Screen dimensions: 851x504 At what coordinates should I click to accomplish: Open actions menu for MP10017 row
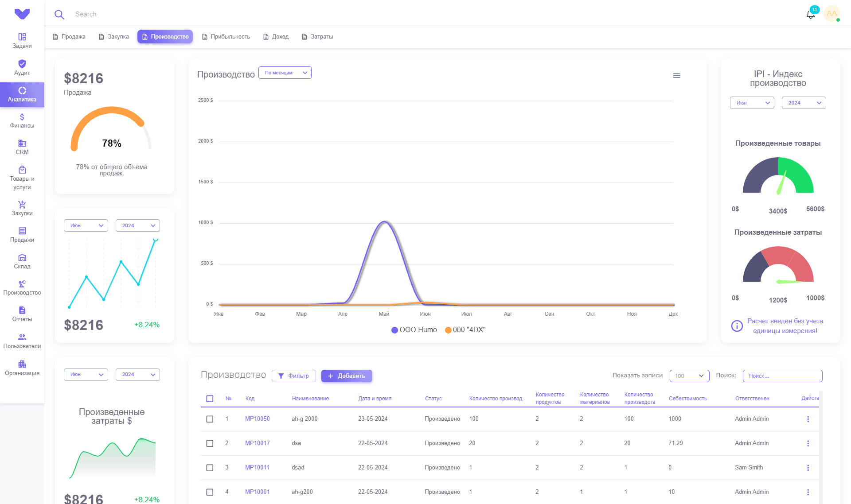(x=808, y=443)
